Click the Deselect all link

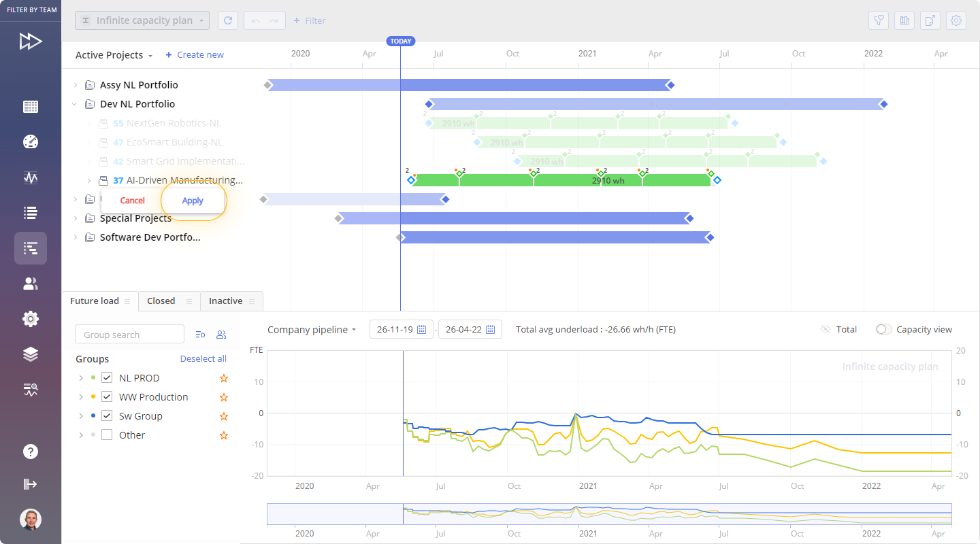click(x=203, y=359)
